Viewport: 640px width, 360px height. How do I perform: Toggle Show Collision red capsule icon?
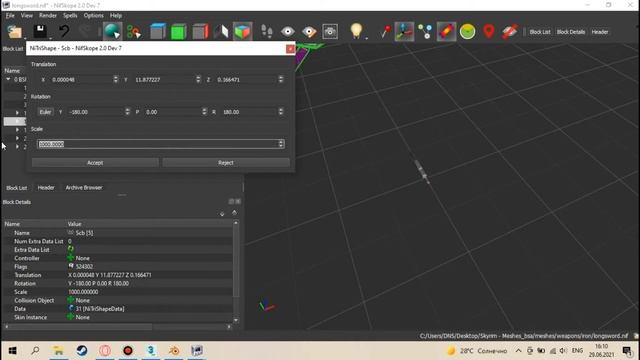pos(446,31)
